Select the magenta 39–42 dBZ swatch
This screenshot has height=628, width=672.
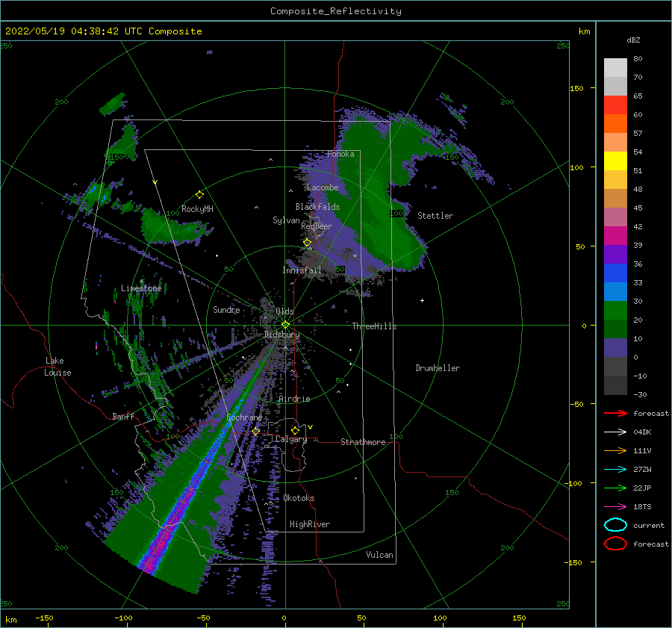(x=615, y=236)
